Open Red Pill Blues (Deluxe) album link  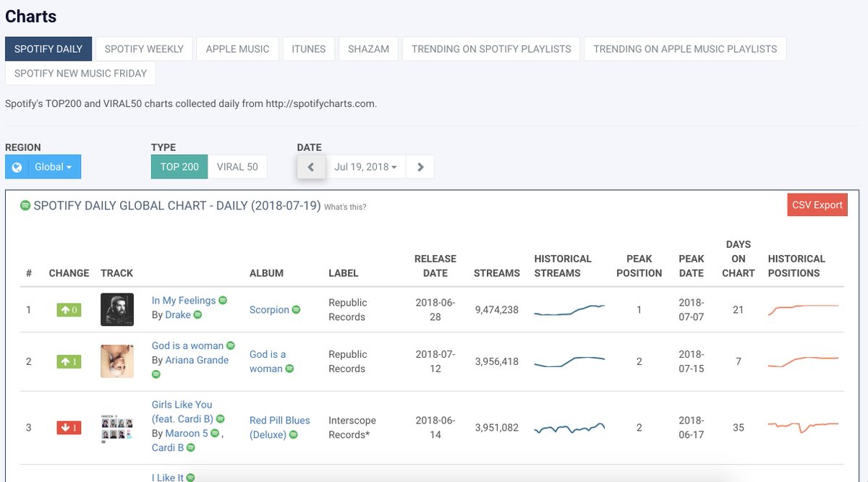click(x=279, y=428)
